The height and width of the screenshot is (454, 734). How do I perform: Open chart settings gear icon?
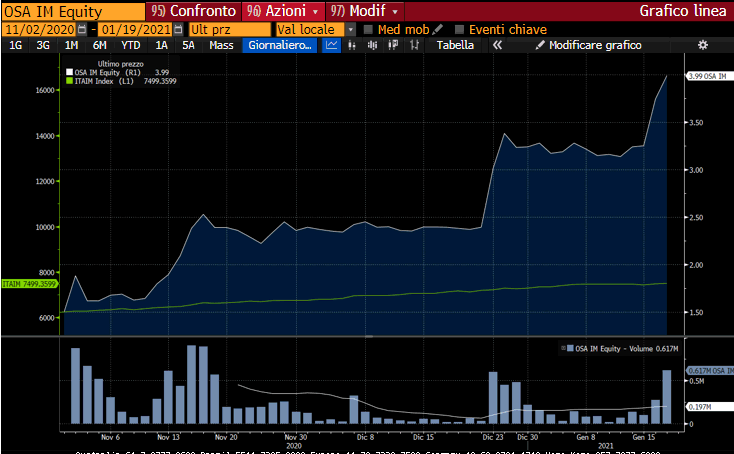pyautogui.click(x=702, y=45)
